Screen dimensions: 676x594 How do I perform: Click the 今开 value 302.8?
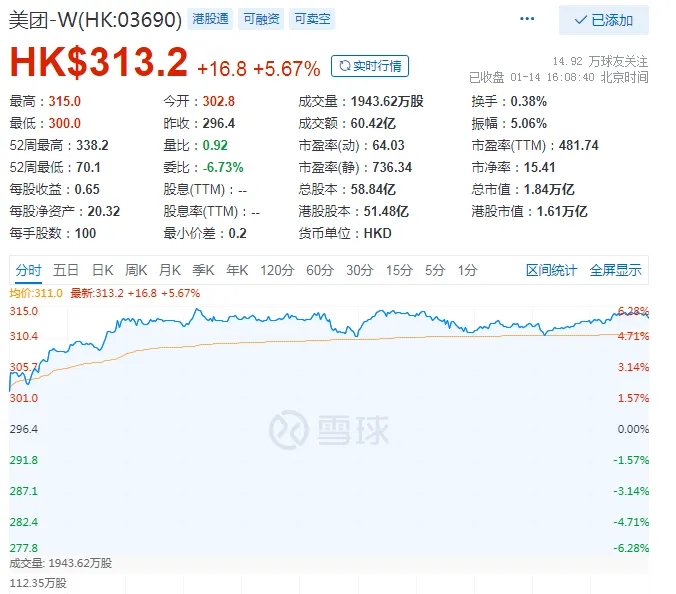coord(219,101)
